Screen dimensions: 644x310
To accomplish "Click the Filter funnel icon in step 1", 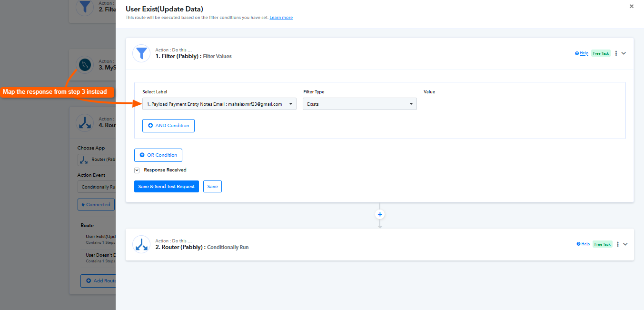I will [x=141, y=53].
